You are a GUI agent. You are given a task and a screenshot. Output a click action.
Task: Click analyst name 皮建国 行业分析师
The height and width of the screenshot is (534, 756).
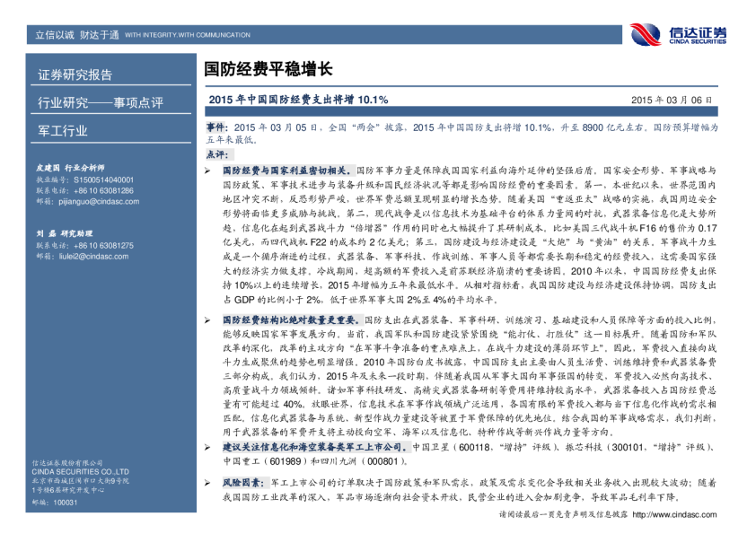click(x=70, y=168)
